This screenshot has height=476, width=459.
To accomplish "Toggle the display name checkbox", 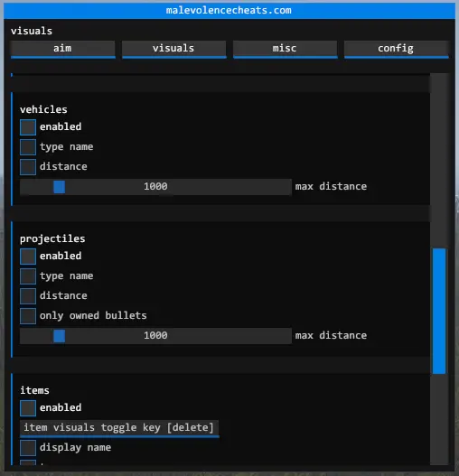I will 28,448.
